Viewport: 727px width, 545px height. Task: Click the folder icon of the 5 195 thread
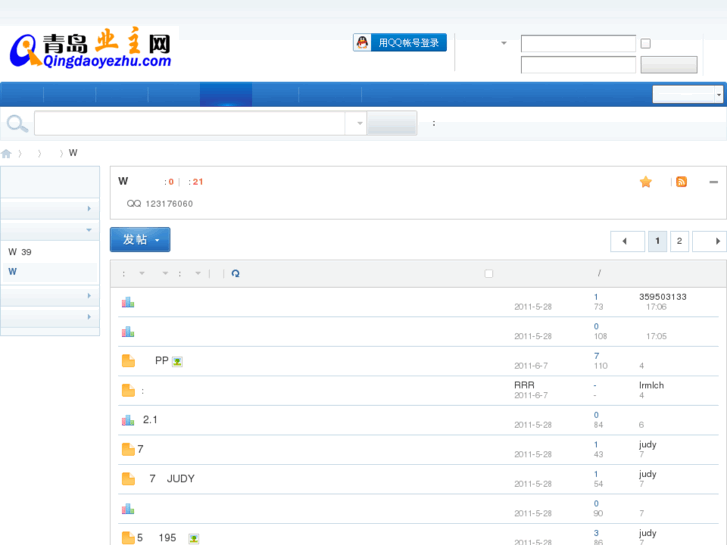tap(128, 538)
